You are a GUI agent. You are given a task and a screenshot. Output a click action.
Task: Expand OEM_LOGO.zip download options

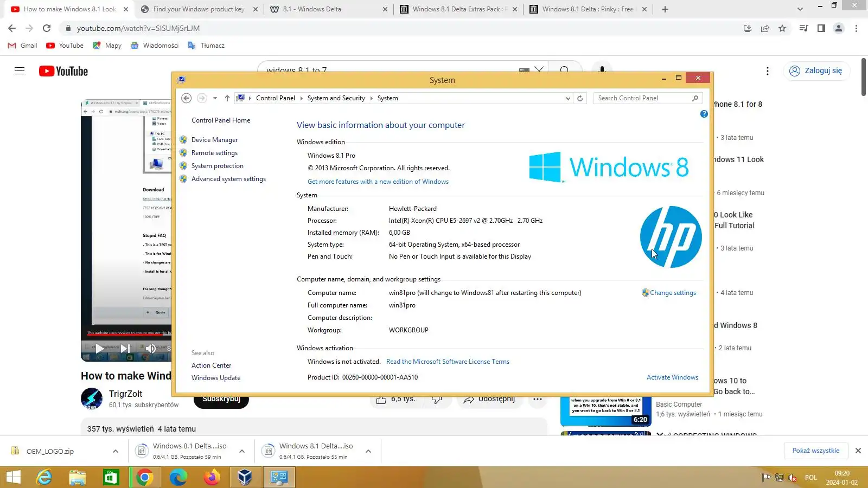[116, 451]
